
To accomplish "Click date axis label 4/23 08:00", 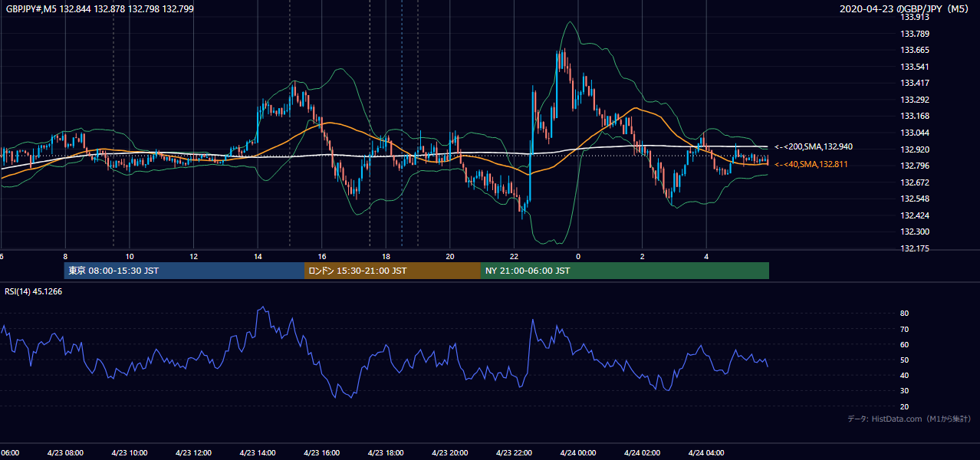I will point(65,453).
